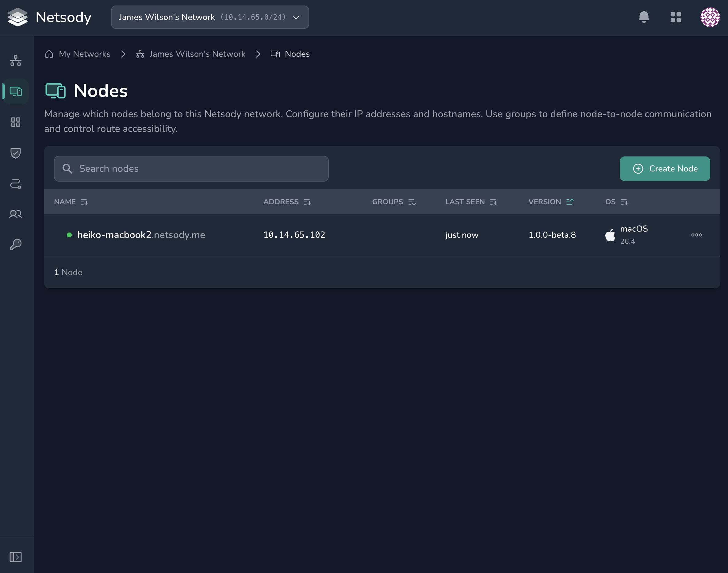Click version 1.0.0-beta.8 cell

[x=552, y=235]
